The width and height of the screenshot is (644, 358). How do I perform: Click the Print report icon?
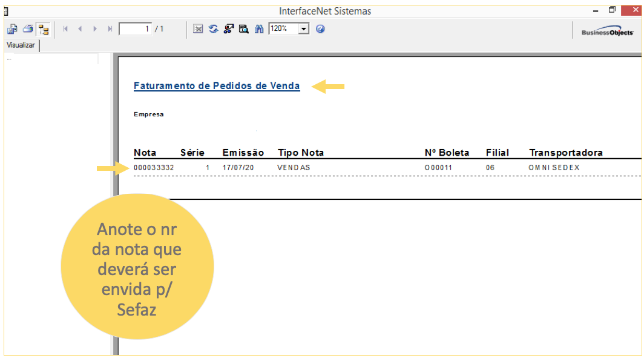[28, 28]
